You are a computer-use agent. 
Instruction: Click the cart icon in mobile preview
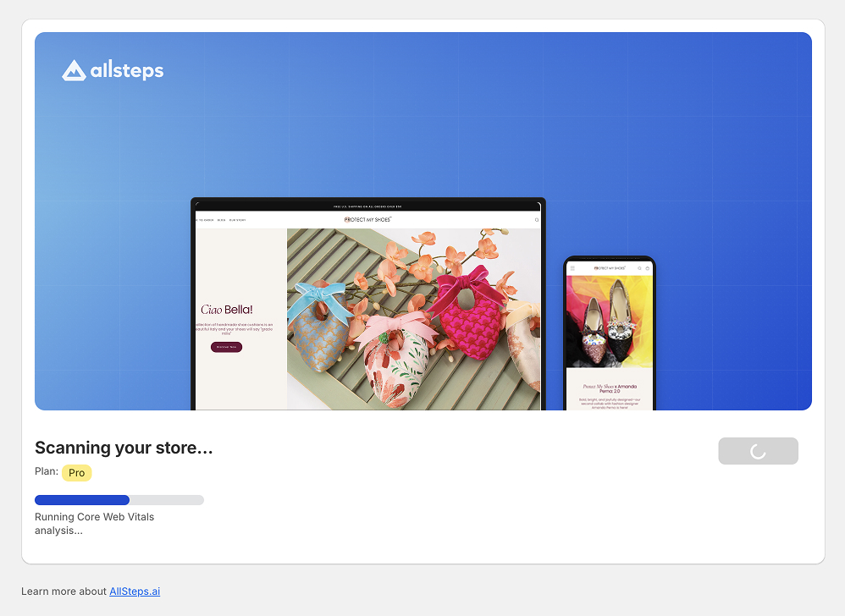coord(648,268)
